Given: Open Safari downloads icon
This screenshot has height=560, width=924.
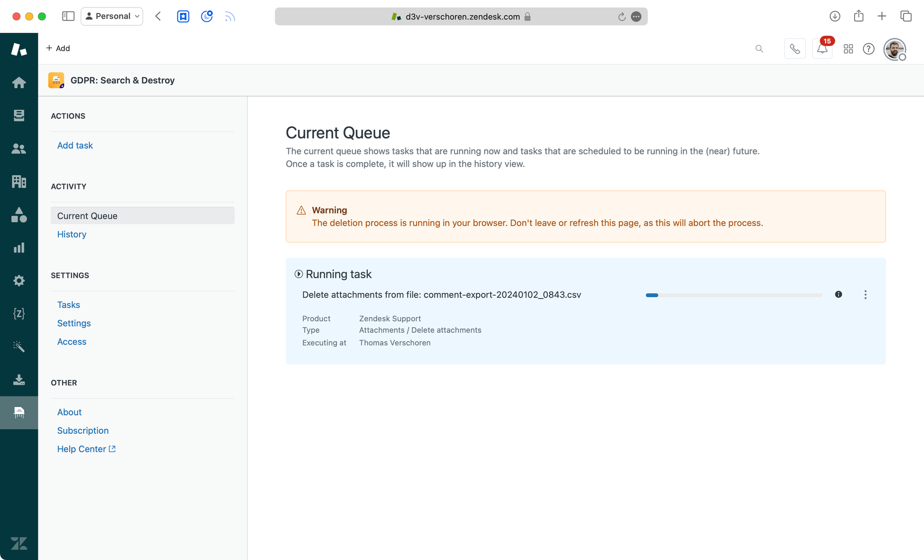Looking at the screenshot, I should tap(834, 16).
